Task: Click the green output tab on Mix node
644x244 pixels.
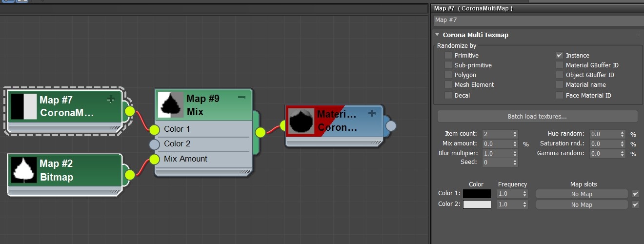Action: [256, 132]
